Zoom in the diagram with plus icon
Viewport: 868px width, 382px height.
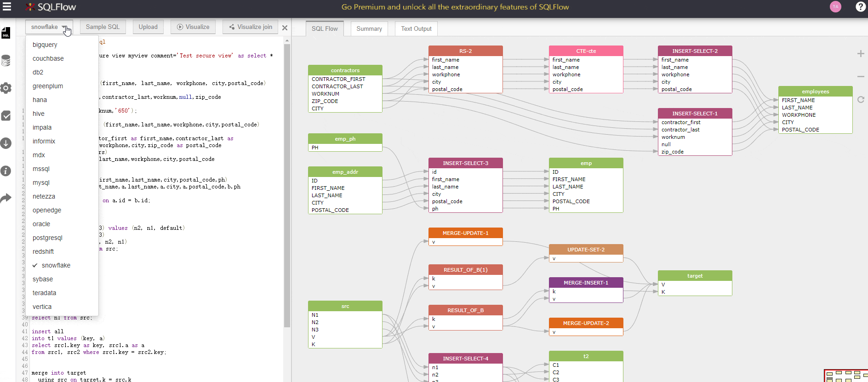[861, 54]
